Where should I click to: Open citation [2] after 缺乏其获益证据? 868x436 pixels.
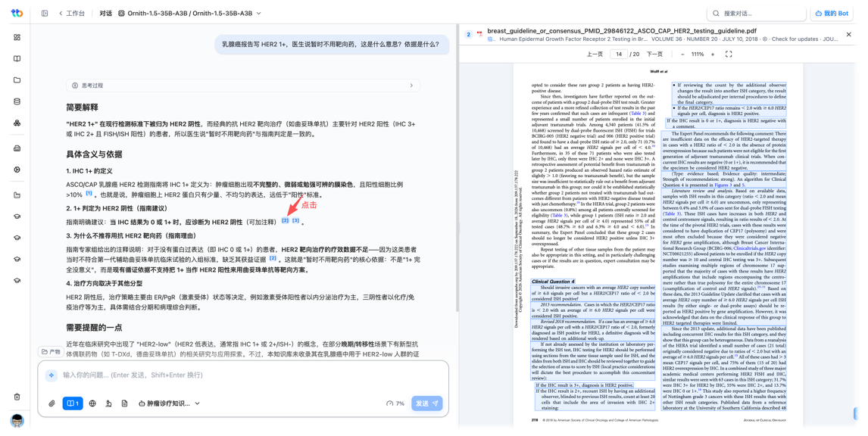(x=273, y=258)
